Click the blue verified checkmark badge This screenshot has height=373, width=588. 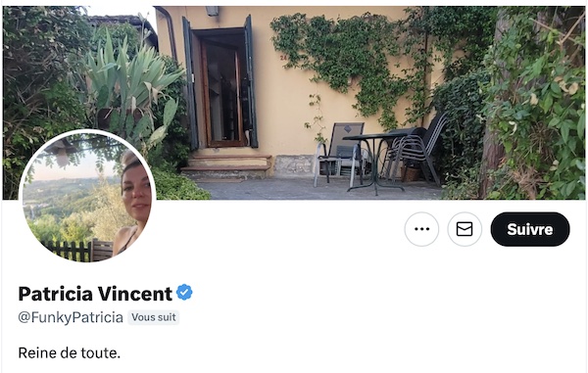pyautogui.click(x=184, y=293)
